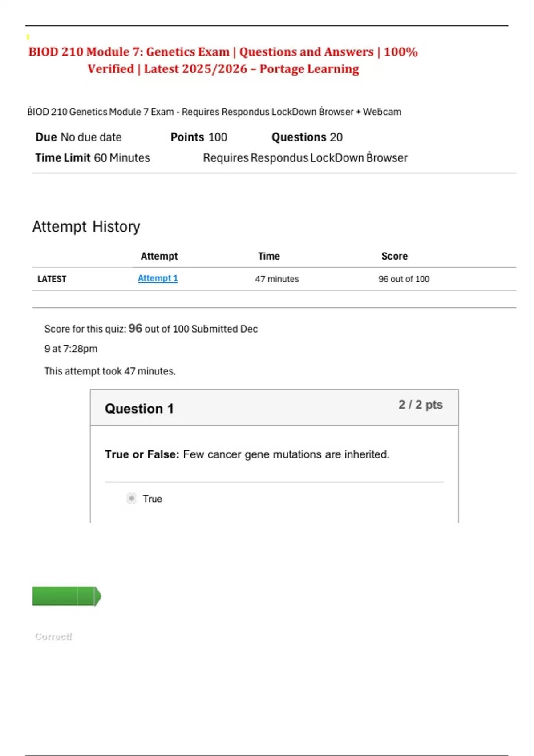Click the Time column header
Viewport: 534px width, 756px height.
(x=269, y=256)
